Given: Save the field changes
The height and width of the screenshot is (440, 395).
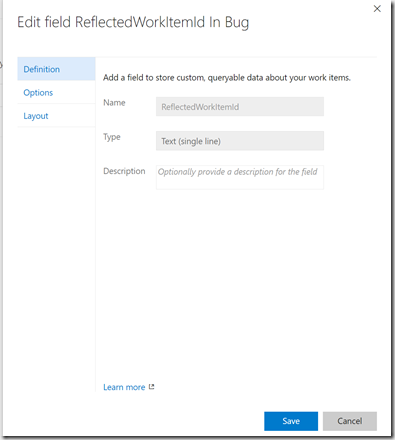Looking at the screenshot, I should [x=291, y=421].
